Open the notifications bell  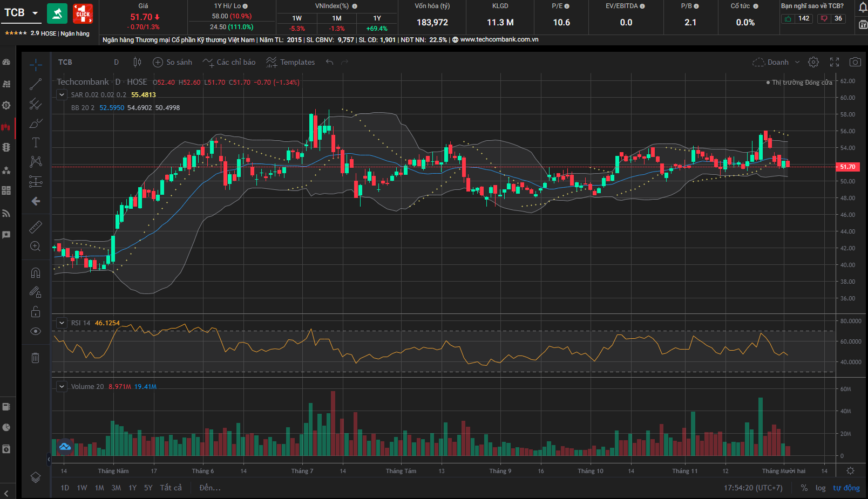[862, 8]
